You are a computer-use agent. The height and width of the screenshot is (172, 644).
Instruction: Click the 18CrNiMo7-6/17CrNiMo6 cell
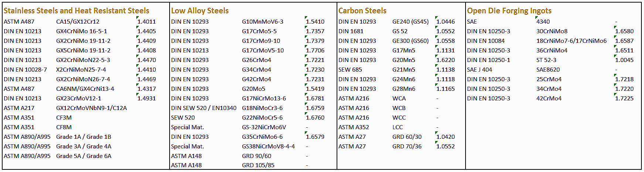[x=571, y=41]
